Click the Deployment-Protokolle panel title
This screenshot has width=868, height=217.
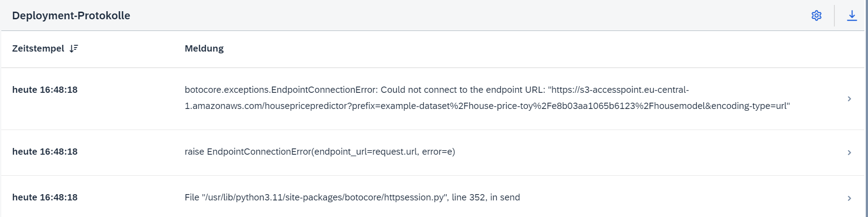[71, 16]
